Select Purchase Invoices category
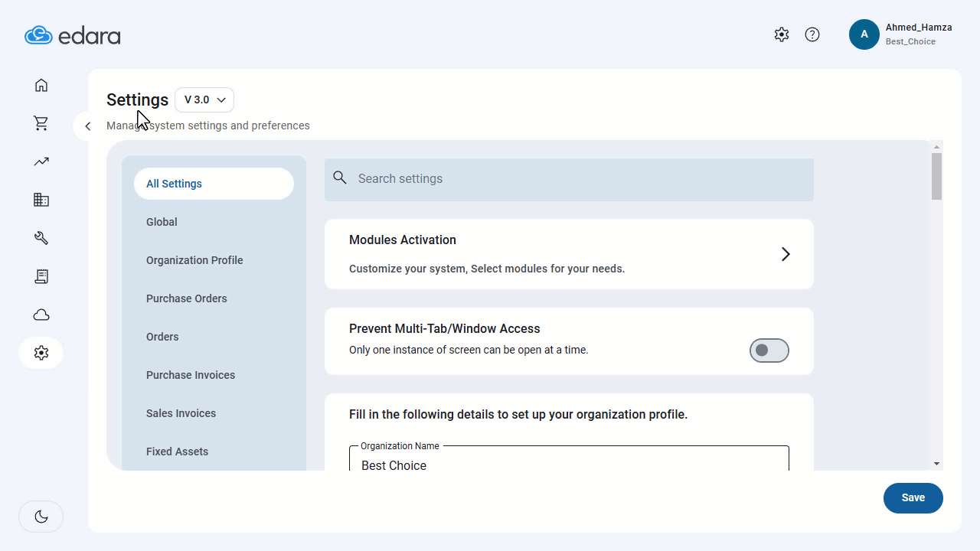The width and height of the screenshot is (980, 551). (191, 375)
